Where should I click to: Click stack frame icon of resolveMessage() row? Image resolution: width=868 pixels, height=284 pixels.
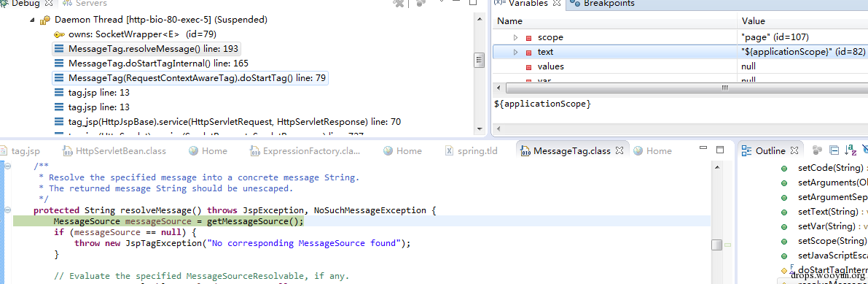pos(59,49)
